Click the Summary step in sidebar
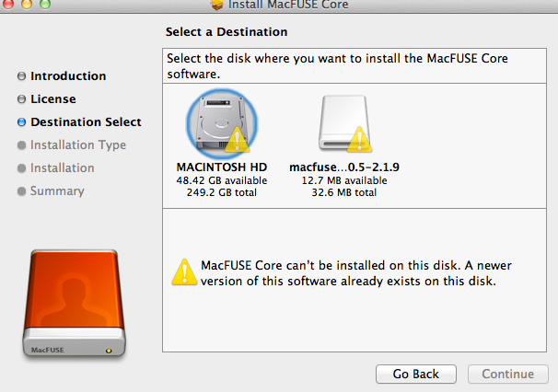558x392 pixels. tap(57, 191)
